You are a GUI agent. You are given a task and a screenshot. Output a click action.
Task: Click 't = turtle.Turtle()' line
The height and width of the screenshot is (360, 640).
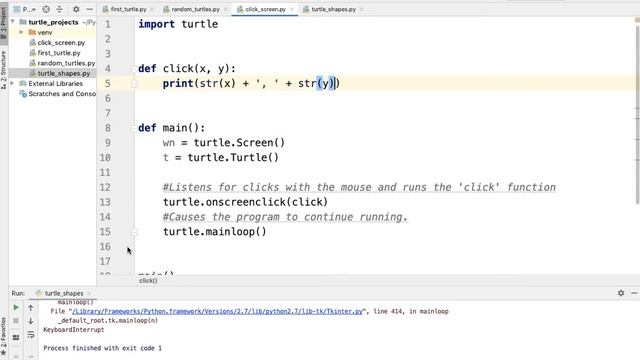coord(220,158)
